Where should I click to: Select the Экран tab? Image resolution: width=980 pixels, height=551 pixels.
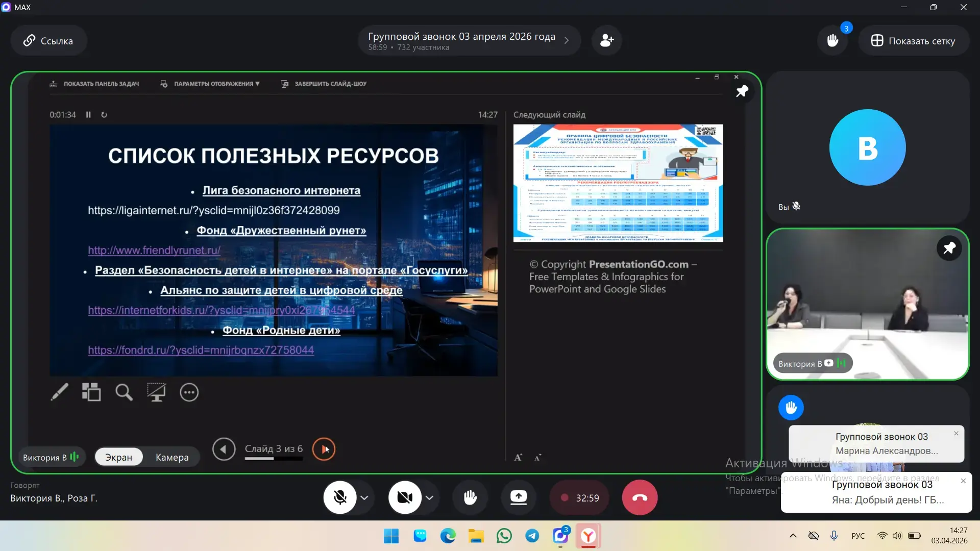point(118,457)
